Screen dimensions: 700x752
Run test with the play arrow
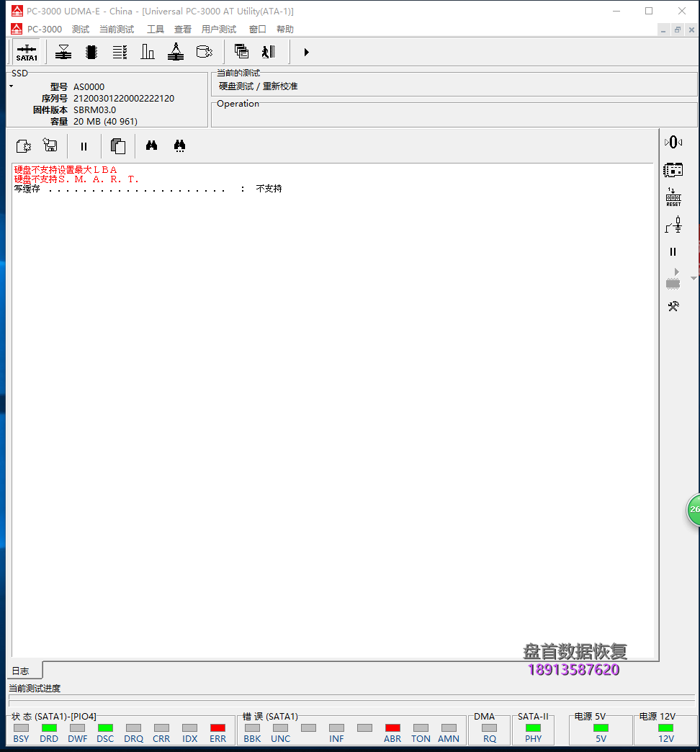click(x=306, y=52)
